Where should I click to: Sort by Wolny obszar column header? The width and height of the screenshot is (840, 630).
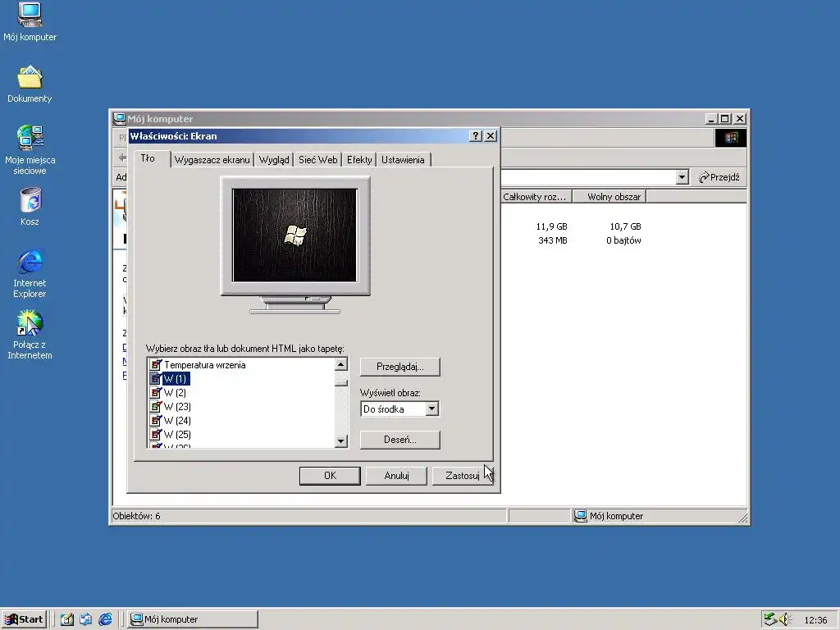(x=609, y=197)
